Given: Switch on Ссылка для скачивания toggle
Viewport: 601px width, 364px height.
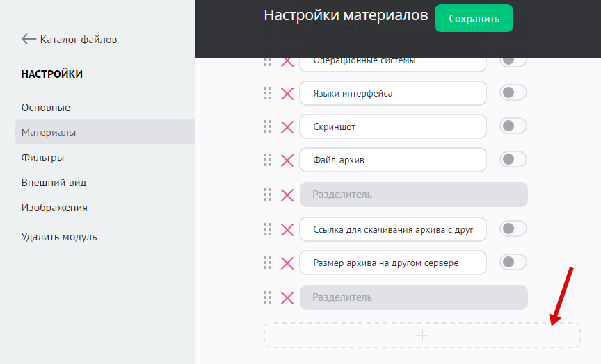Looking at the screenshot, I should [x=513, y=229].
